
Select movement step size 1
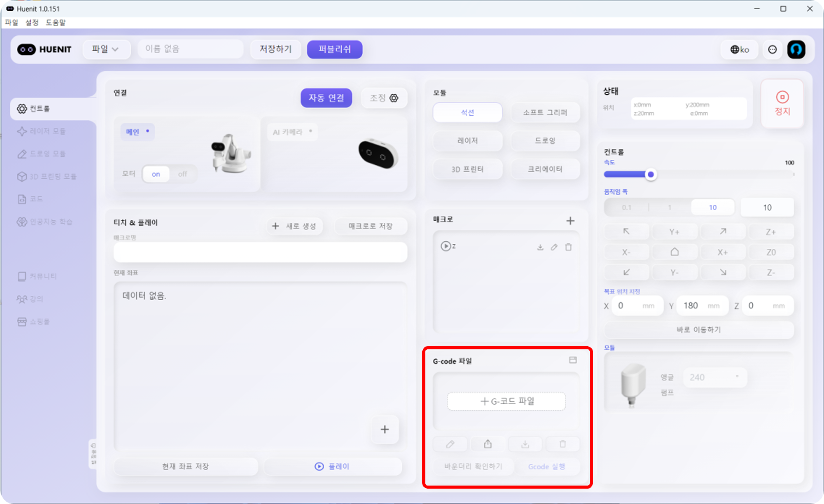[669, 207]
